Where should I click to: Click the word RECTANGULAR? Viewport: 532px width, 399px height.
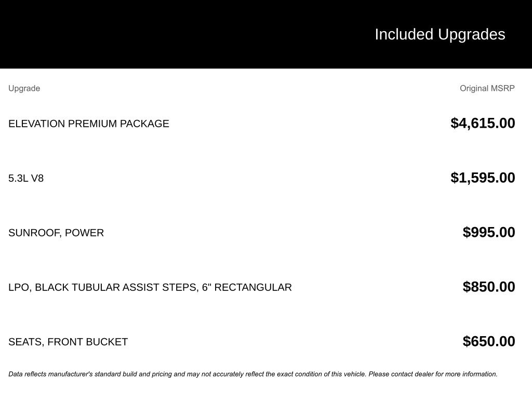(x=253, y=287)
